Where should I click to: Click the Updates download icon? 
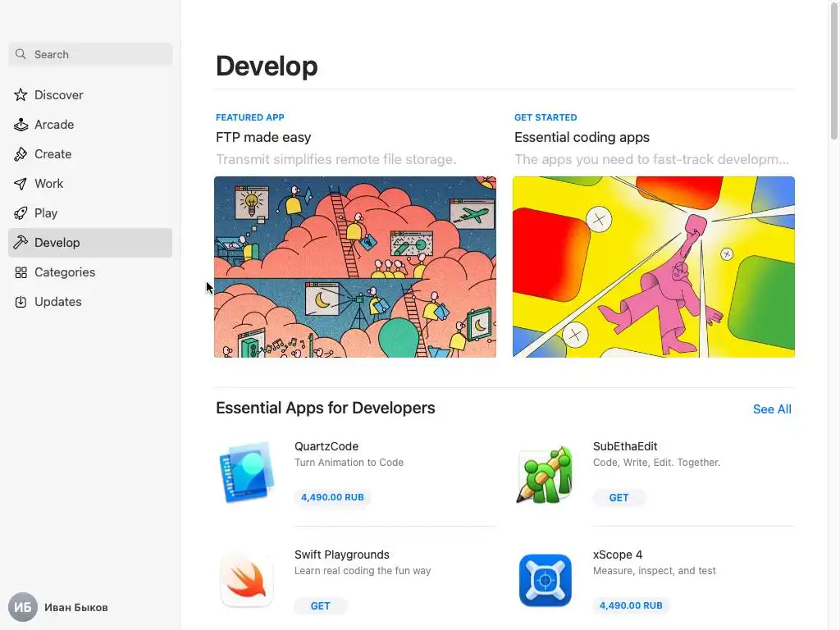tap(21, 302)
